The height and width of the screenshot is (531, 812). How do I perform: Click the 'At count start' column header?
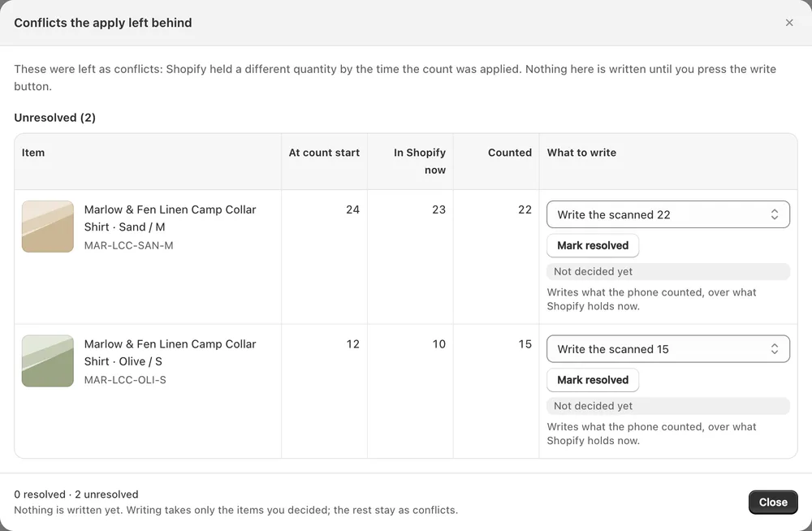[324, 153]
